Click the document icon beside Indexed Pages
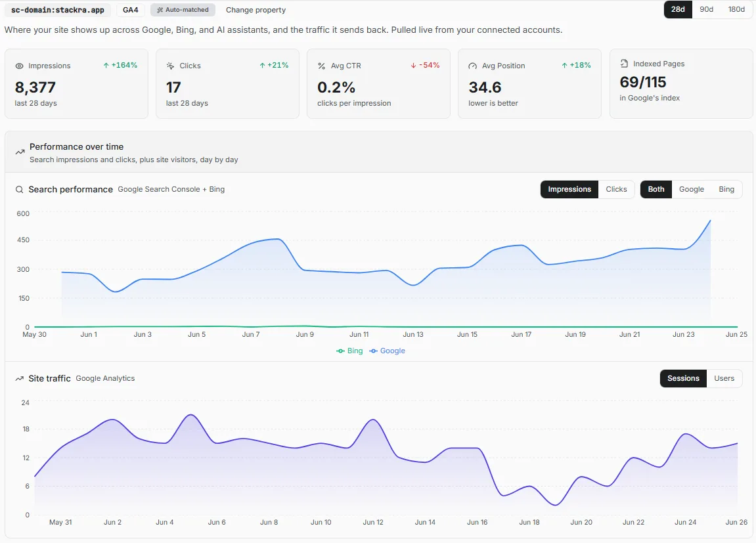Viewport: 756px width, 543px height. [x=624, y=64]
